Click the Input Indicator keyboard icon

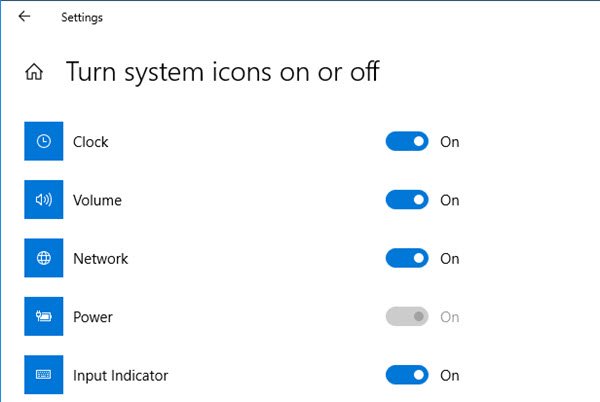(43, 376)
